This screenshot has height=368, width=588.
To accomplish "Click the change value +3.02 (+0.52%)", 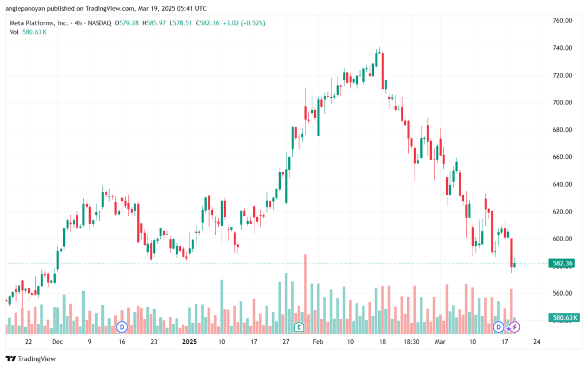I will click(244, 23).
